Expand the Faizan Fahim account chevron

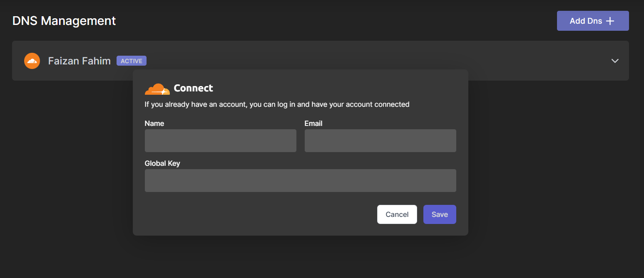(615, 61)
